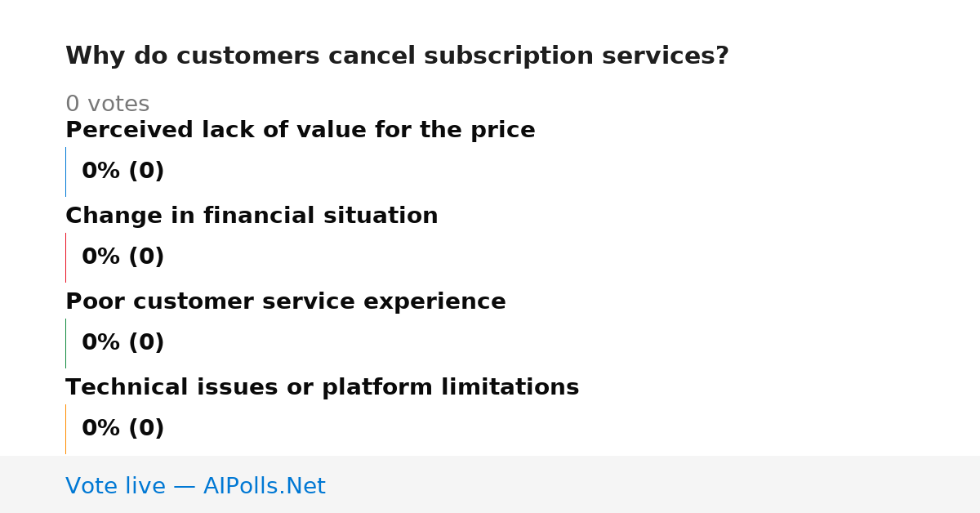Click the gray footer banner area
The height and width of the screenshot is (513, 980).
(490, 484)
